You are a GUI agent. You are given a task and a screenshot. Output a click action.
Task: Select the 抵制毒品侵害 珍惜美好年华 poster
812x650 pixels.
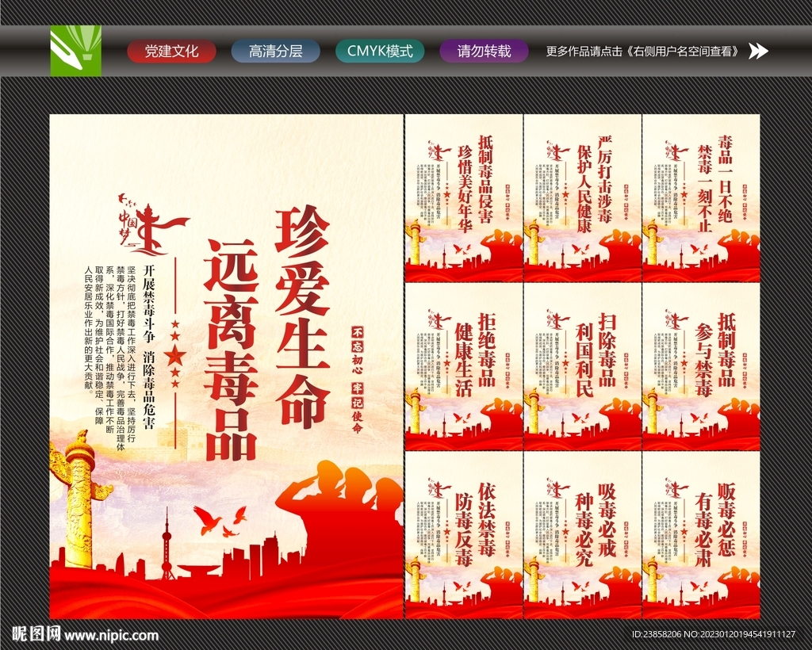[464, 197]
